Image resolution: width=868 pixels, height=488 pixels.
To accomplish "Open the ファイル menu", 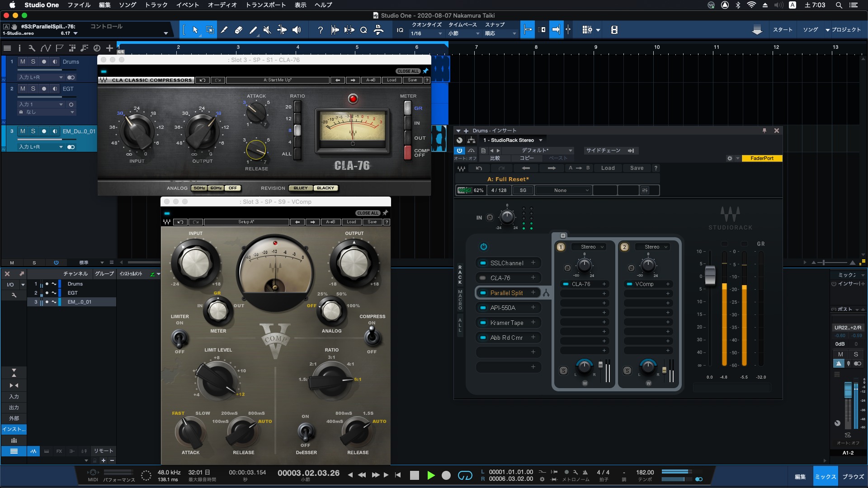I will point(79,5).
